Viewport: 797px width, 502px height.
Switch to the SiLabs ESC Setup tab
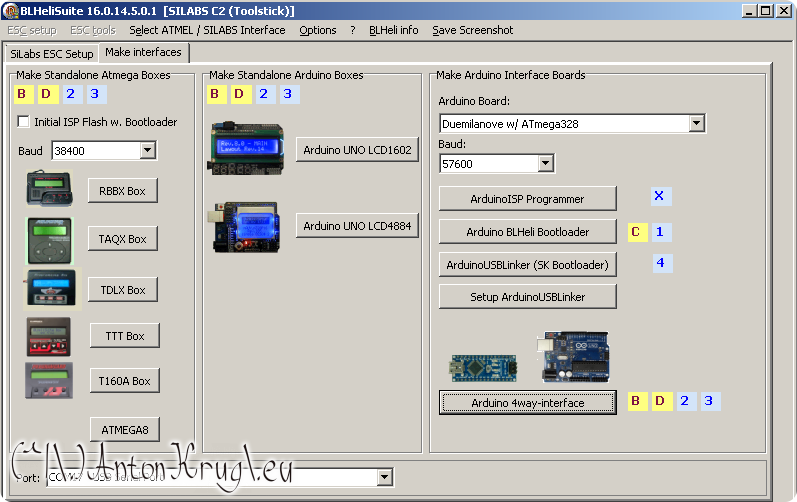point(52,54)
